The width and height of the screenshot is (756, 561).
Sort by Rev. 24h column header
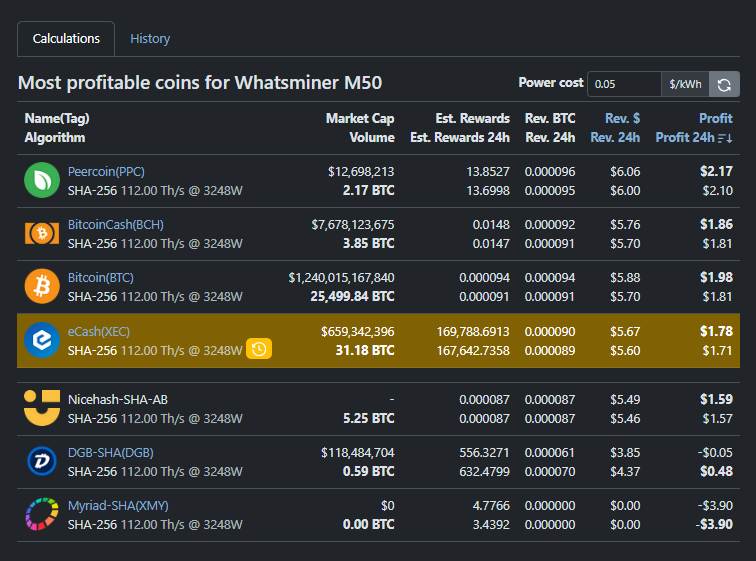pos(615,138)
